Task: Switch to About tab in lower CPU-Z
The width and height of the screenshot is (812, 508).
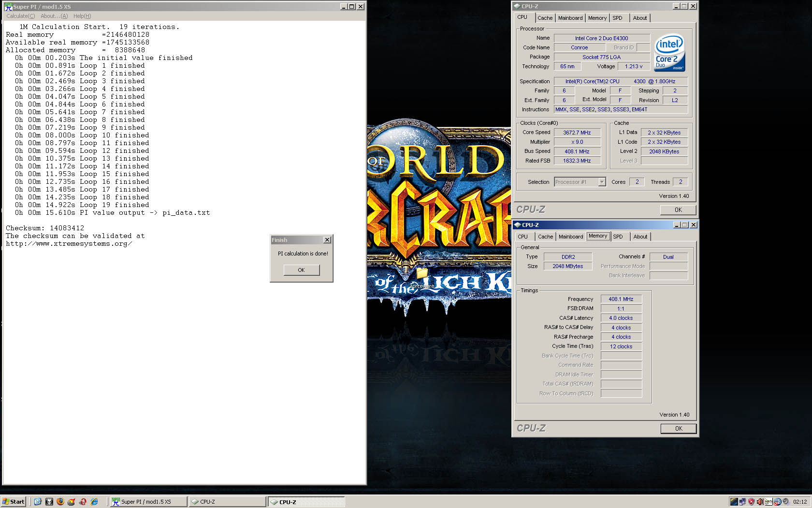Action: [640, 237]
